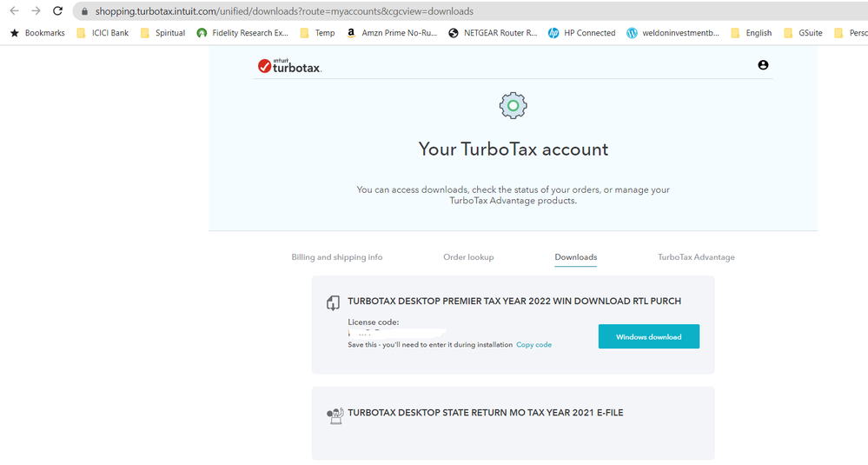Open the English bookmark folder
868x465 pixels.
point(752,33)
